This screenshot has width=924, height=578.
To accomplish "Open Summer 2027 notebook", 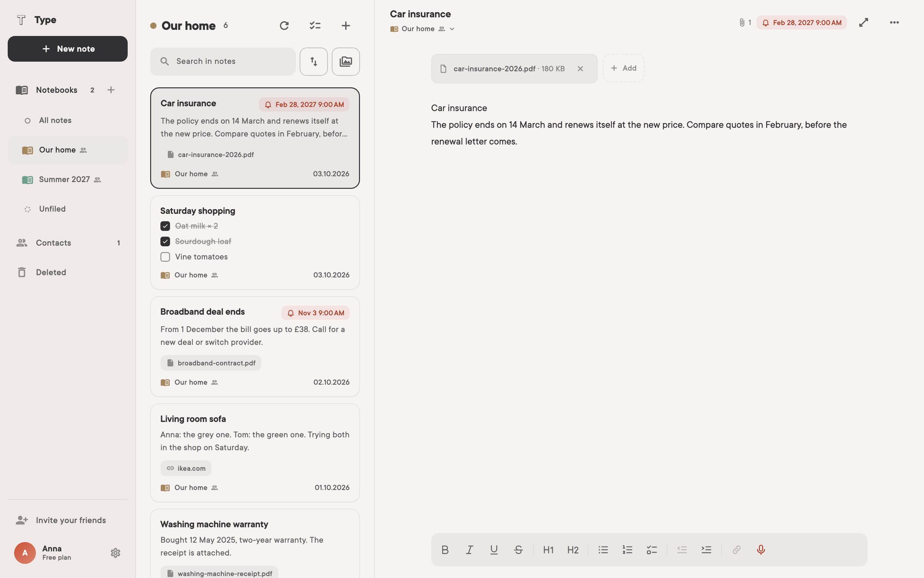I will click(68, 180).
